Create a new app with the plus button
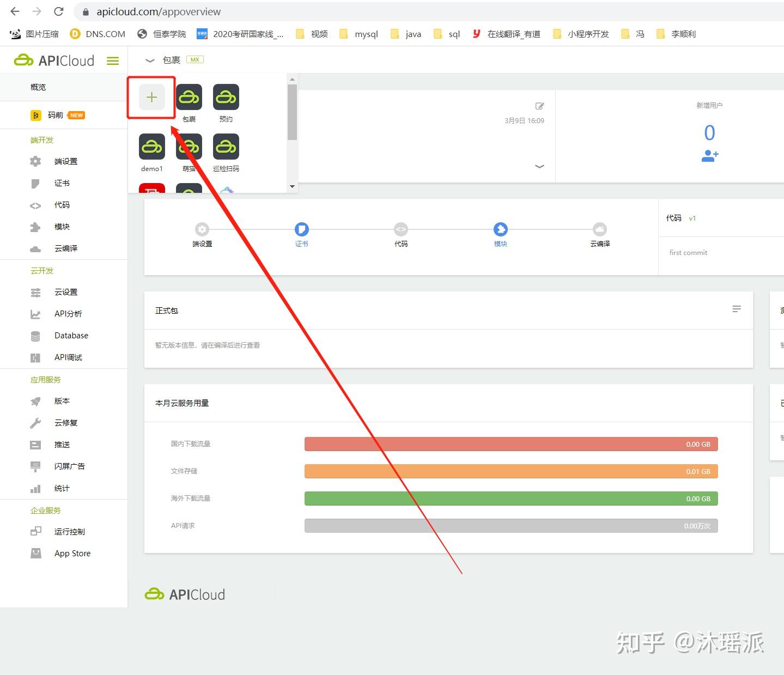784x675 pixels. [x=151, y=97]
